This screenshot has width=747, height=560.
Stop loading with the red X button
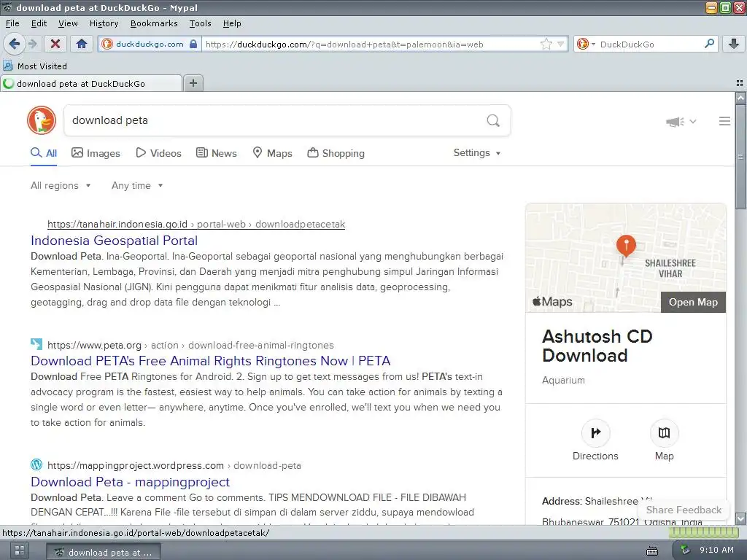click(55, 44)
